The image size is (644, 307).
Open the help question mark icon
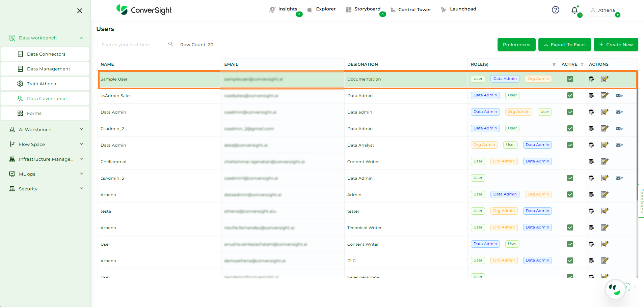(x=555, y=10)
